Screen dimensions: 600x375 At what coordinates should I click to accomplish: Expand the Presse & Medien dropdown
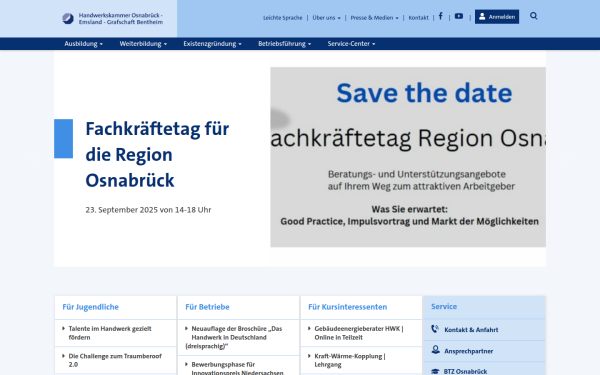374,18
